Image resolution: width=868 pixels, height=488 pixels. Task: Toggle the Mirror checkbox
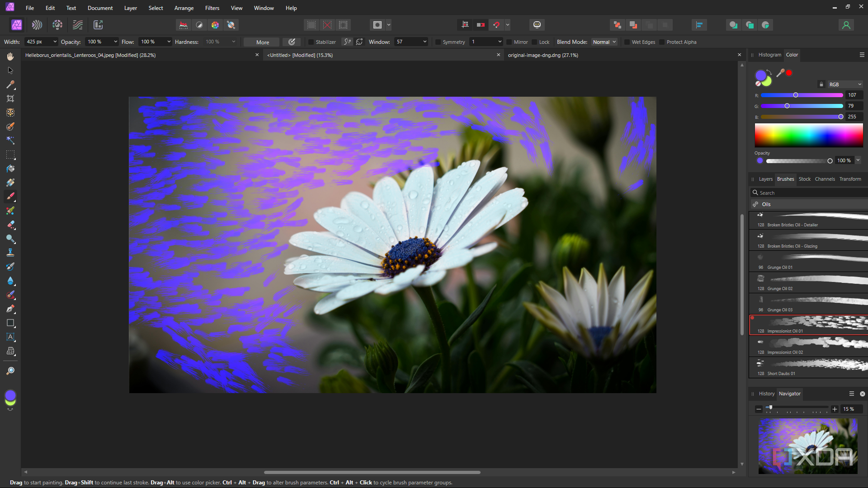tap(509, 42)
